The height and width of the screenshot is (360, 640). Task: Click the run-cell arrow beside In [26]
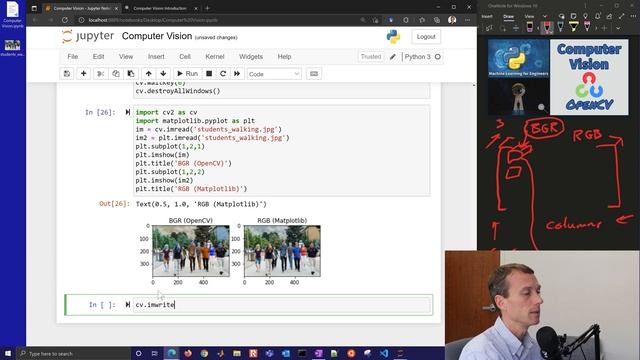[128, 112]
